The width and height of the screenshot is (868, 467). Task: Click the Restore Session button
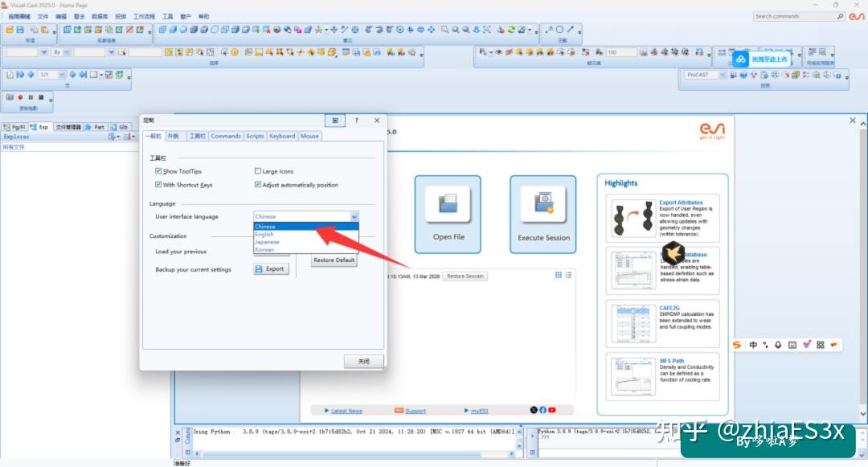465,277
